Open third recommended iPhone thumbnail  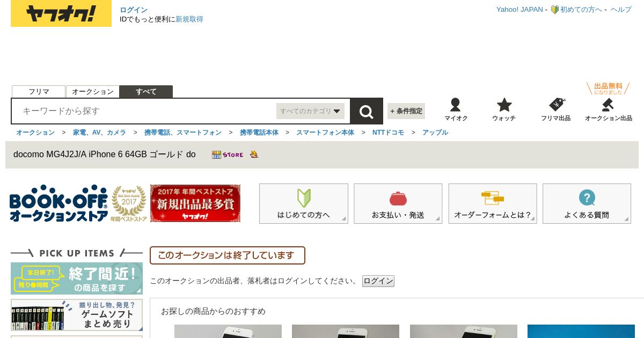(464, 331)
